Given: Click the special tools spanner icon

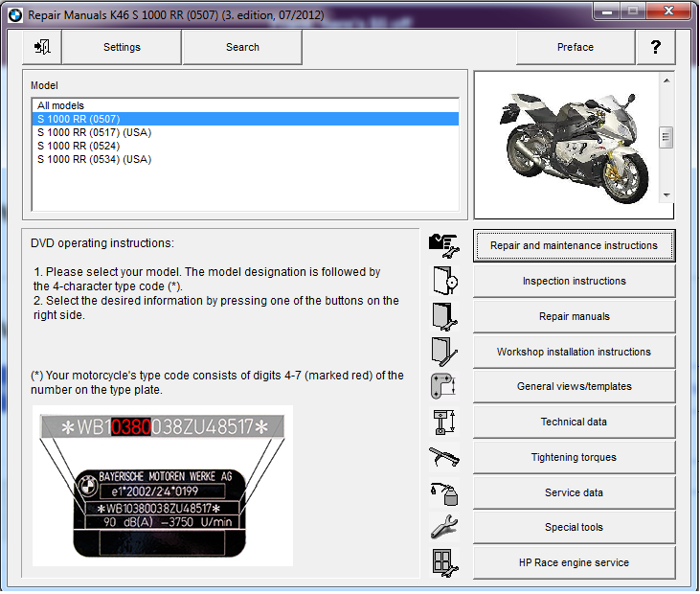Looking at the screenshot, I should (444, 527).
